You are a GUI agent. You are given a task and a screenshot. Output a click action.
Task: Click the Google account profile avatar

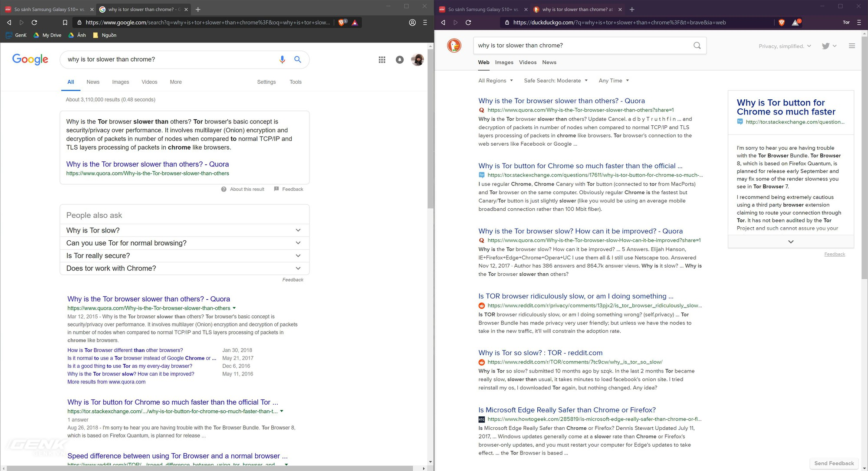point(418,60)
